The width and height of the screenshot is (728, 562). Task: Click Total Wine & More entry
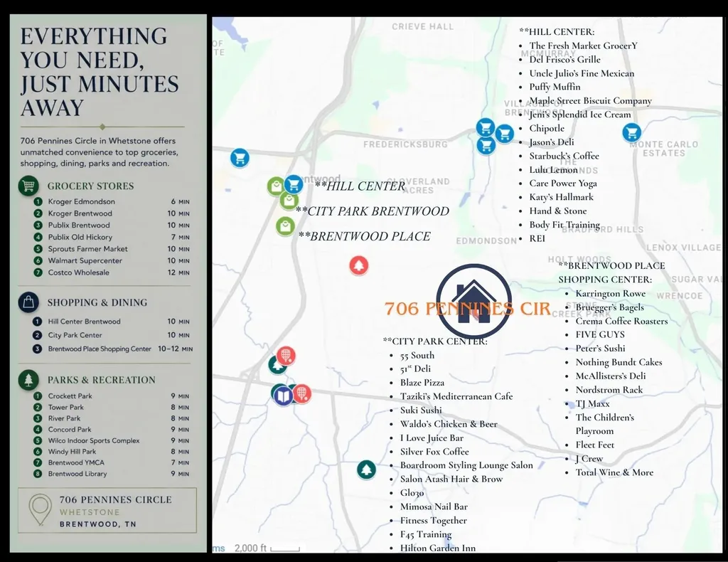[614, 472]
